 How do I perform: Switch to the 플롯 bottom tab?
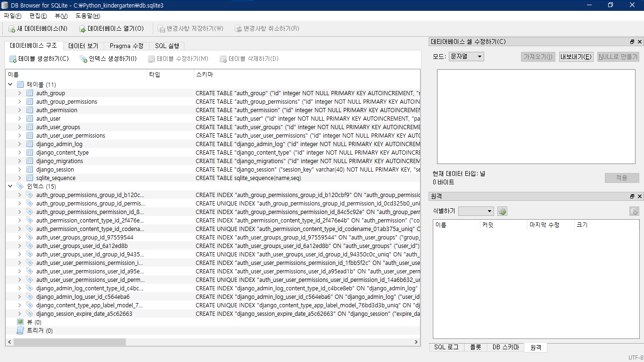(476, 347)
